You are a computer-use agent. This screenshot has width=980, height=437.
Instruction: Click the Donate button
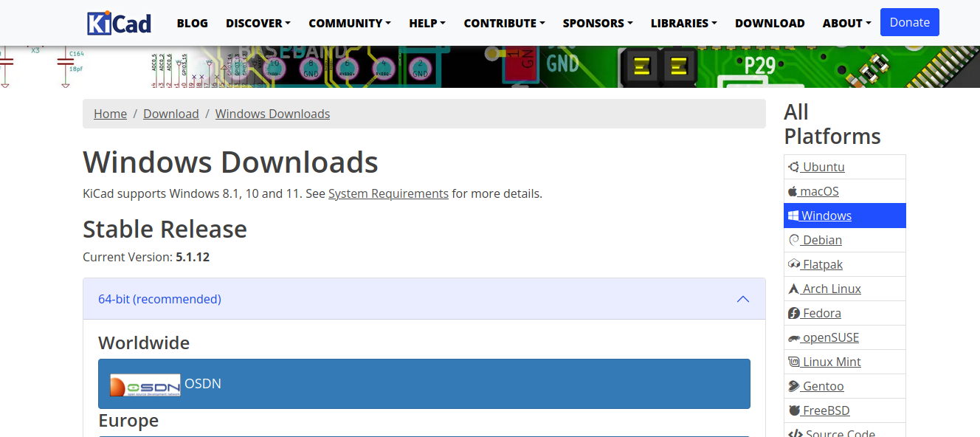coord(910,22)
